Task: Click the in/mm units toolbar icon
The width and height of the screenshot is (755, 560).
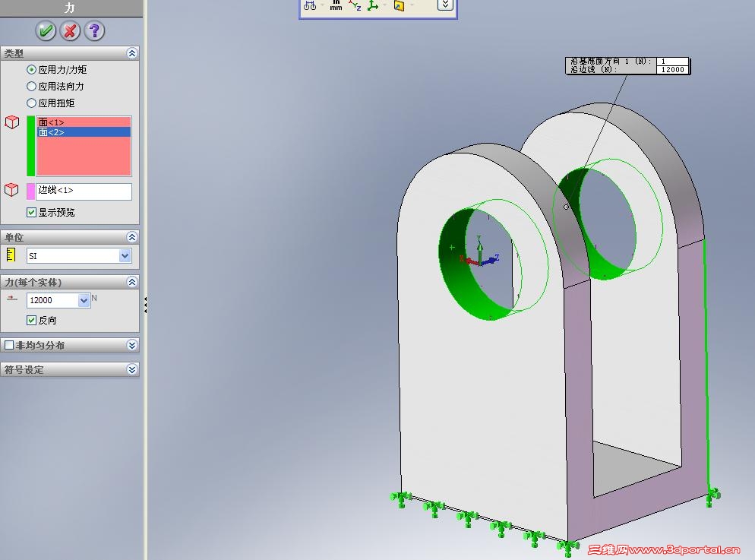Action: [336, 5]
